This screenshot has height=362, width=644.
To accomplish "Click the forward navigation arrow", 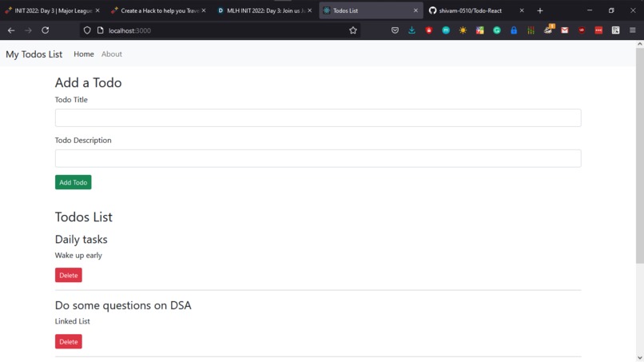I will [x=28, y=30].
